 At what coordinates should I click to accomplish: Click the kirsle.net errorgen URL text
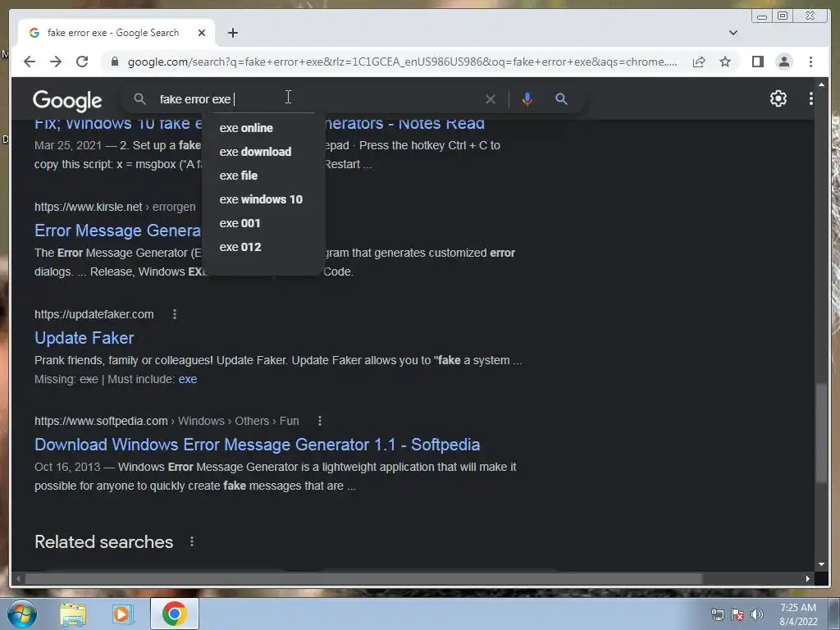115,207
